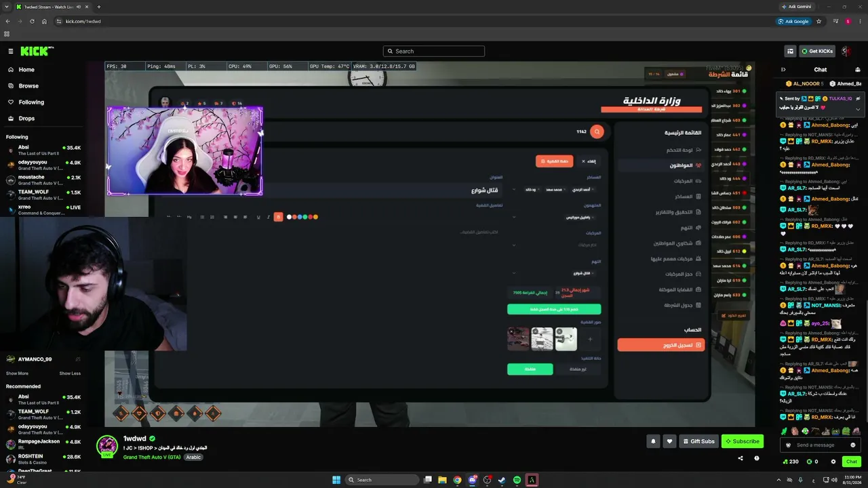Click orange save case button

[554, 161]
